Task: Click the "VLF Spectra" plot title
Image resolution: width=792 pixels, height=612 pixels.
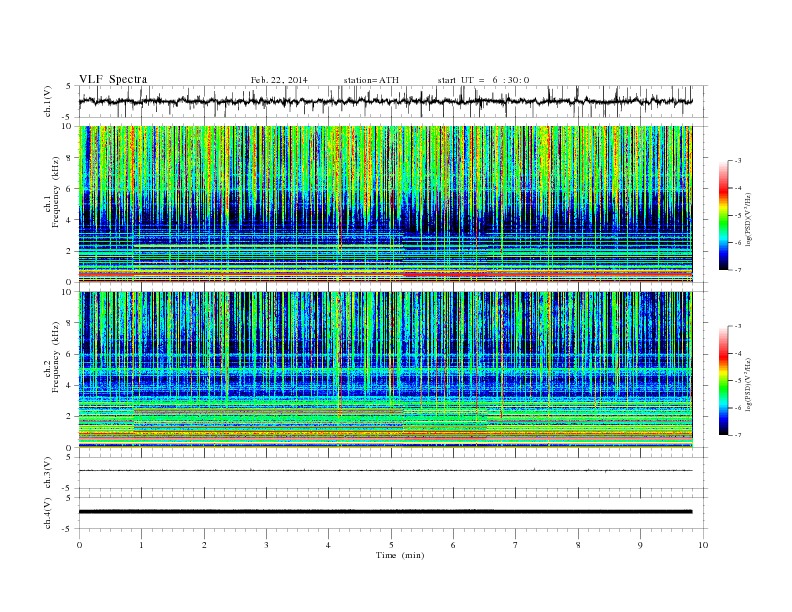Action: (113, 79)
